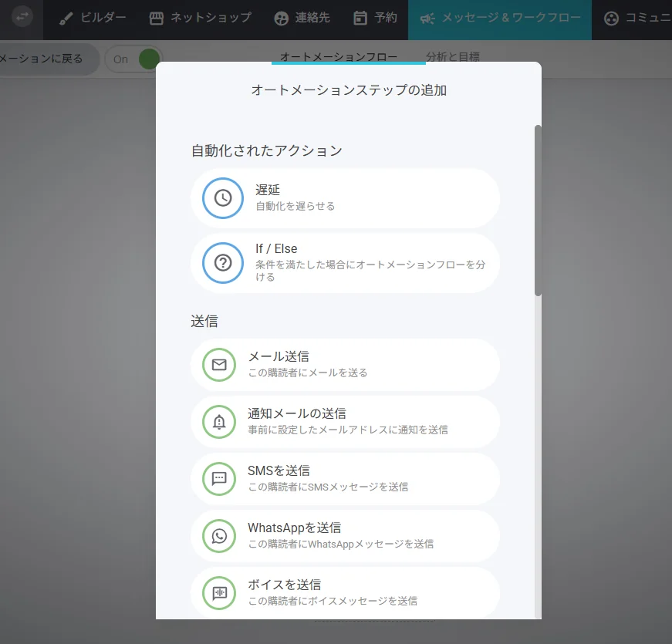Switch to the 分析と目標 tab
This screenshot has height=644, width=672.
click(x=453, y=56)
